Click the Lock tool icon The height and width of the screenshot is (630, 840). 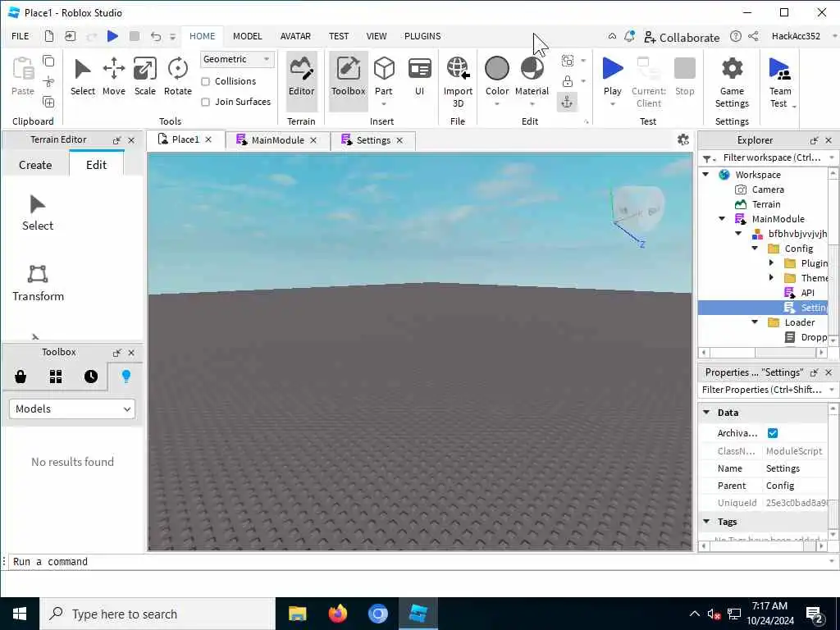pos(568,81)
